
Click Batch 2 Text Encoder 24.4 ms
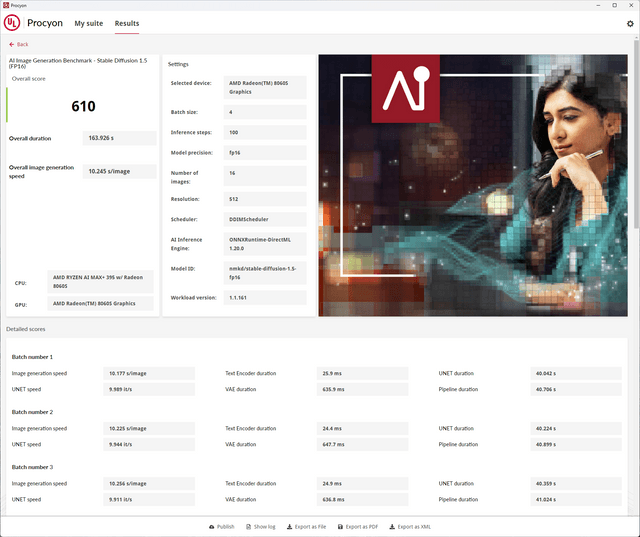pos(362,428)
